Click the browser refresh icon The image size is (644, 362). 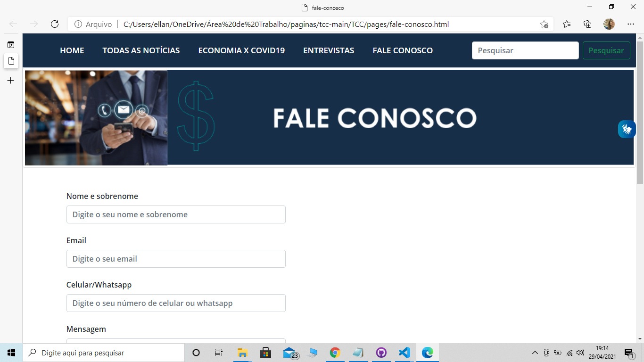coord(55,24)
